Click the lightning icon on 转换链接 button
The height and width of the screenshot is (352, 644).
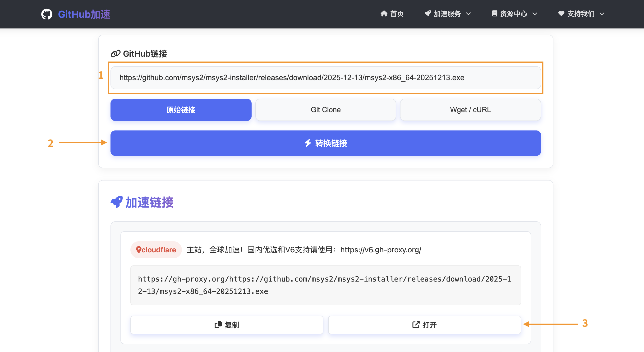pos(308,143)
